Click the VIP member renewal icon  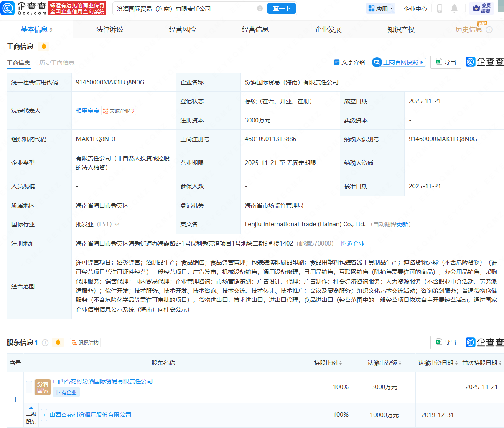[x=481, y=8]
